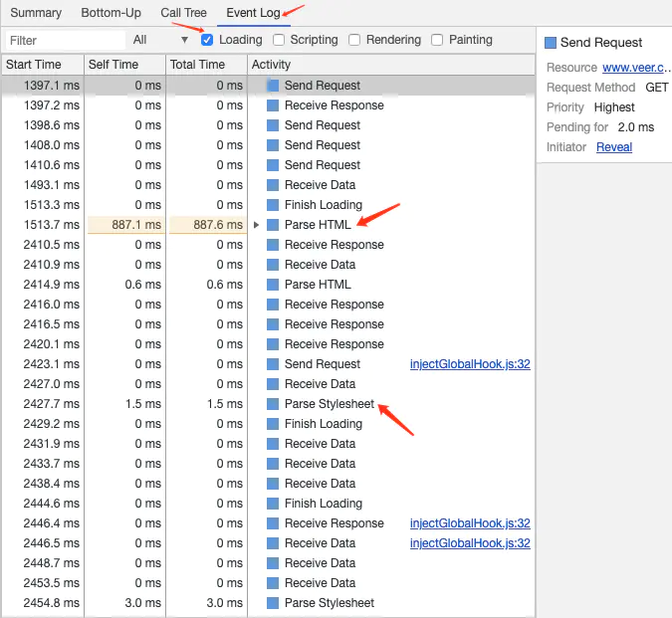Select the Event Log tab
Image resolution: width=672 pixels, height=618 pixels.
pos(253,13)
